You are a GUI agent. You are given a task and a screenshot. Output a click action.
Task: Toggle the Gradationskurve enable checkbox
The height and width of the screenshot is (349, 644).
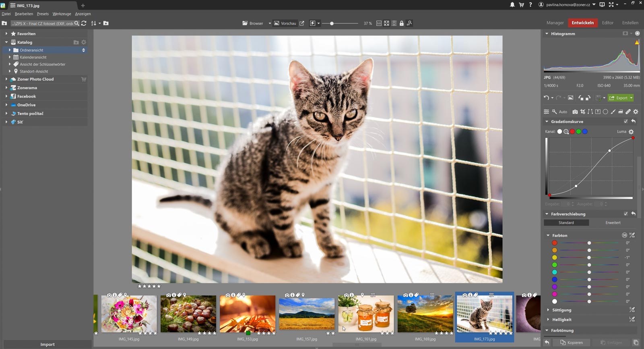point(625,121)
